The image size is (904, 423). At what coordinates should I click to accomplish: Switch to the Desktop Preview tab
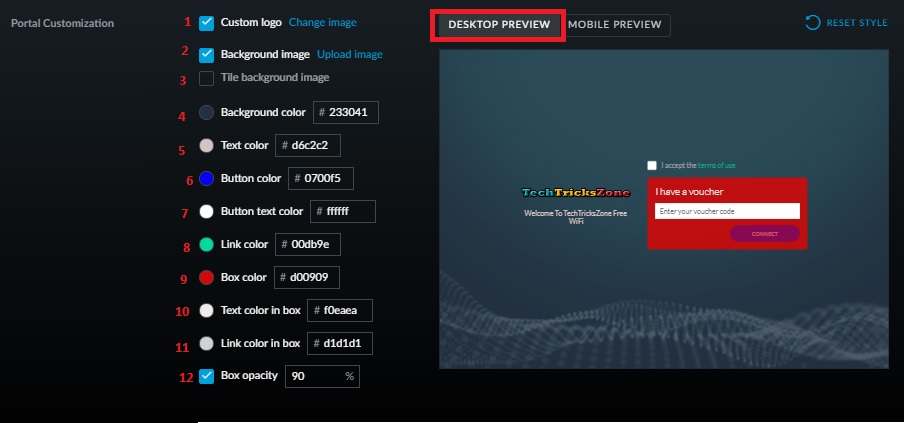[500, 25]
